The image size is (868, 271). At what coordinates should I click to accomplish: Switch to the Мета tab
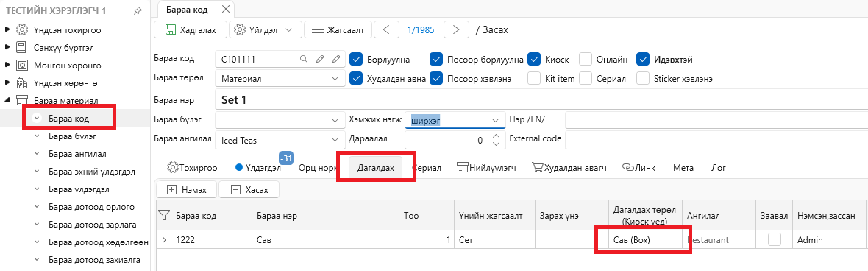pos(683,167)
